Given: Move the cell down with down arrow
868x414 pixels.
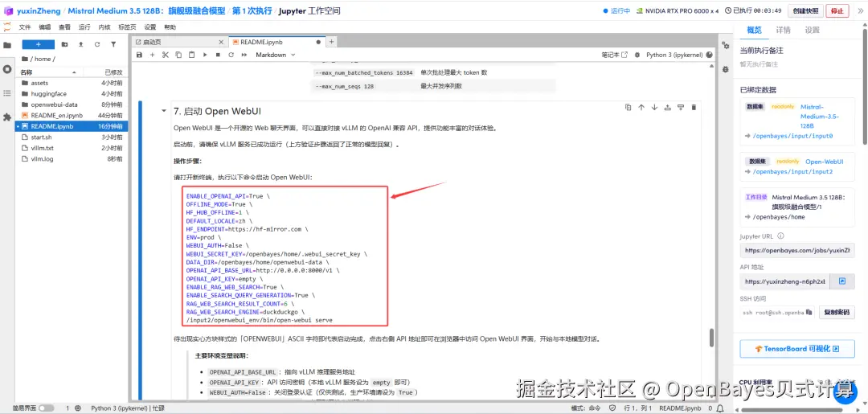Looking at the screenshot, I should (x=654, y=108).
